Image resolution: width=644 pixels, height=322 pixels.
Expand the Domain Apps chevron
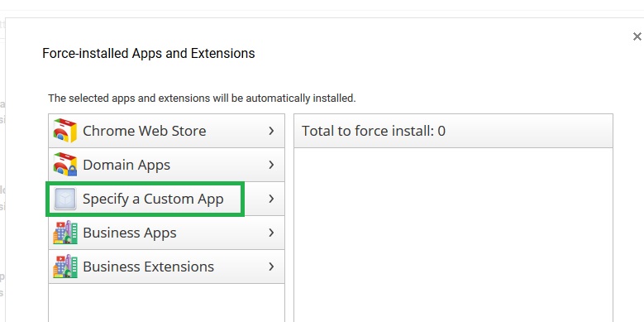coord(271,165)
